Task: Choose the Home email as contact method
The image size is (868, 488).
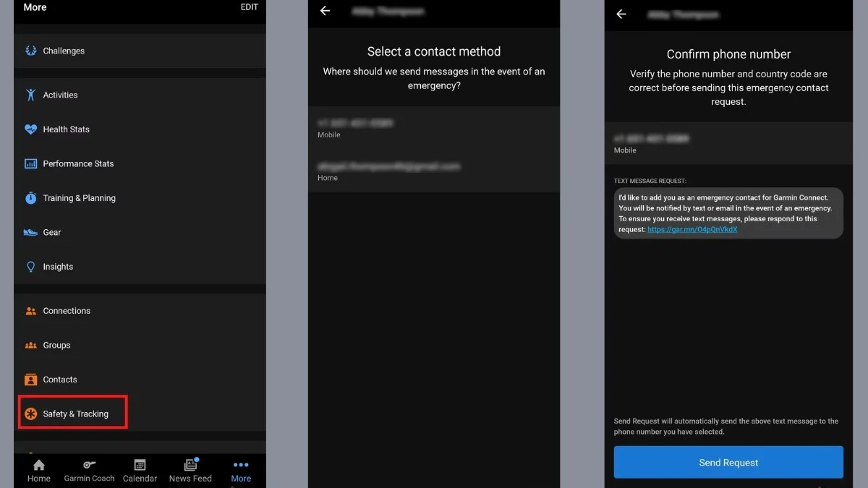Action: pyautogui.click(x=434, y=171)
